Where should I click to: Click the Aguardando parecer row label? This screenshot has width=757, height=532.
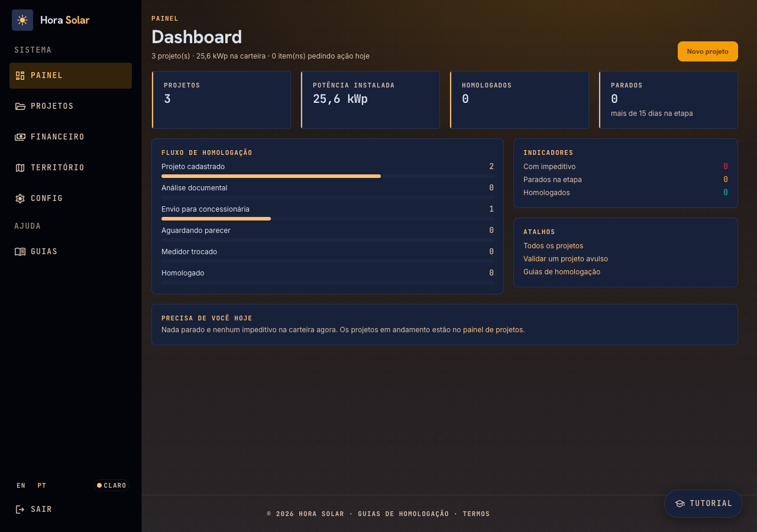pos(196,231)
